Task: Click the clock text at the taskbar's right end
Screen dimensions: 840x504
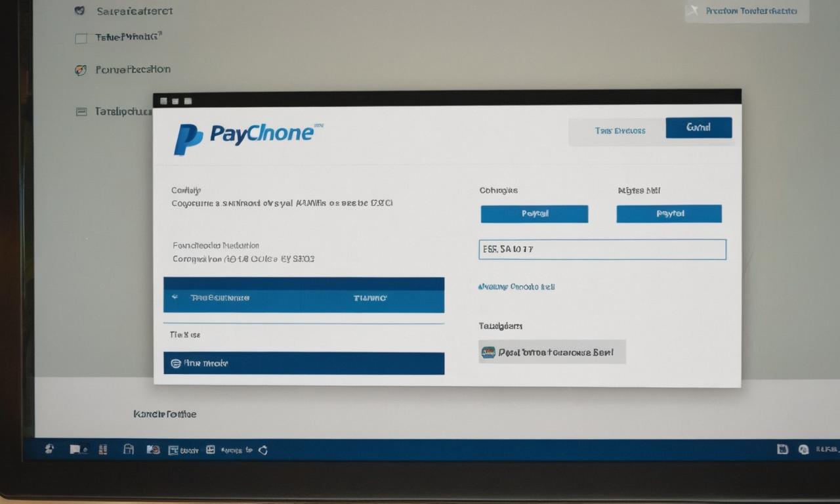Action: (827, 450)
